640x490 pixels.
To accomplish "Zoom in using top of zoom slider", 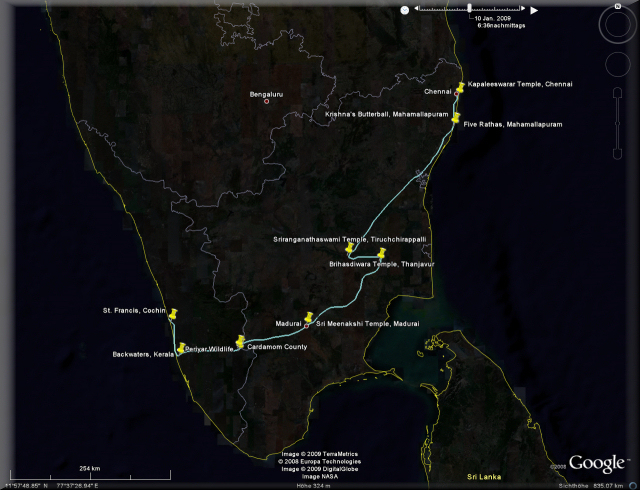I will [618, 93].
